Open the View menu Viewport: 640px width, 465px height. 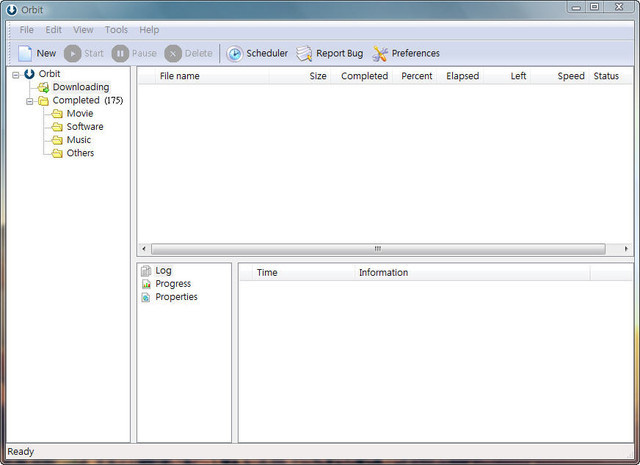(x=83, y=30)
